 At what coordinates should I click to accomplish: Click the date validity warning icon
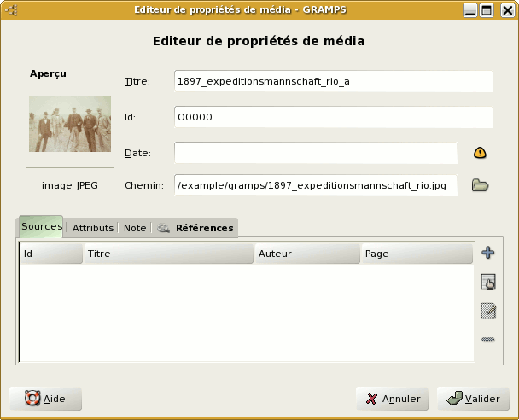[480, 153]
